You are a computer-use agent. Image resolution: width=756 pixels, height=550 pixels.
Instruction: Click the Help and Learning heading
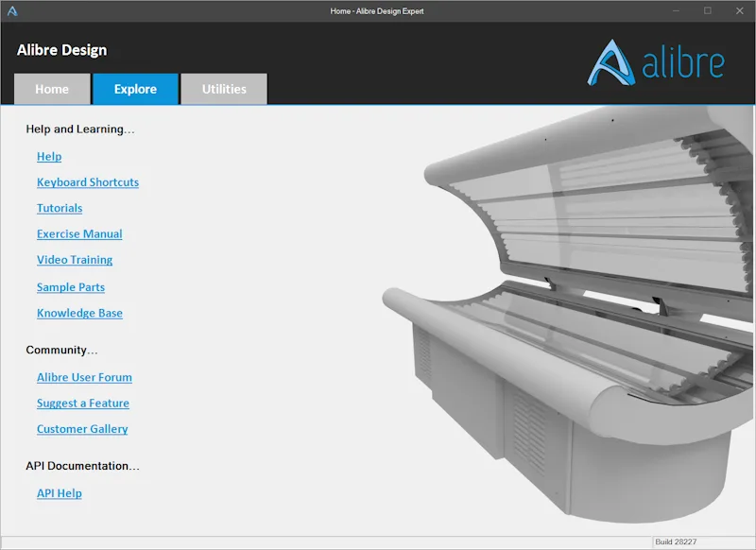(x=80, y=129)
